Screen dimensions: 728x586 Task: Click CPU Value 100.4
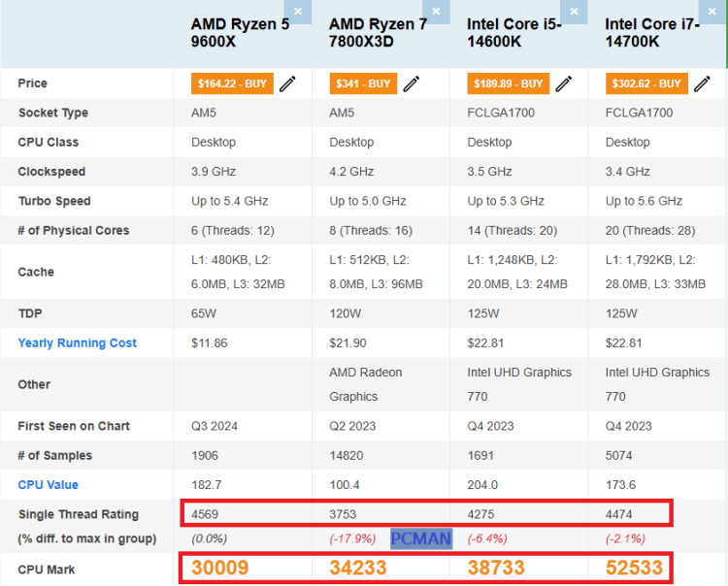click(345, 485)
